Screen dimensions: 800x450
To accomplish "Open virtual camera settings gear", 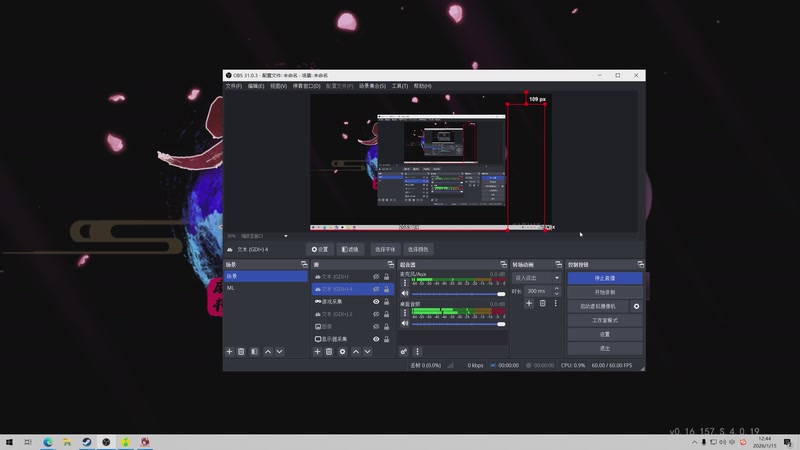I will [636, 306].
